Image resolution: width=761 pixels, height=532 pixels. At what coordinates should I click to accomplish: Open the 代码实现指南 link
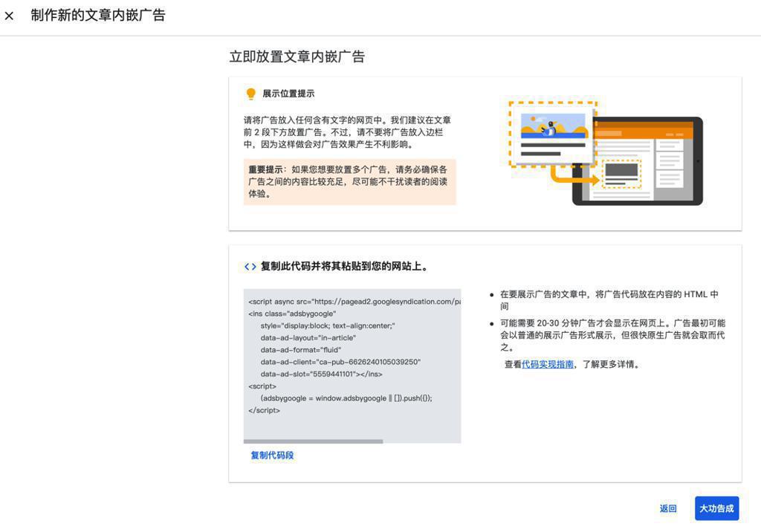[548, 365]
